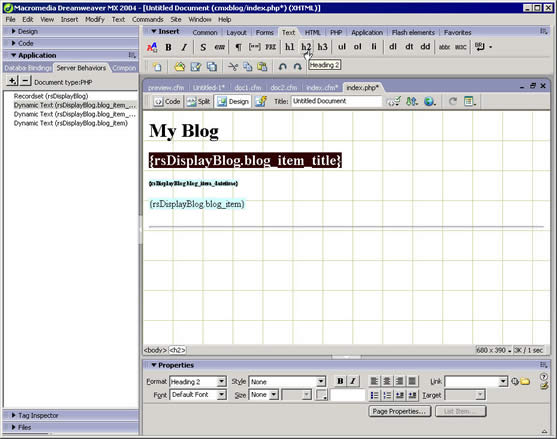Screen dimensions: 557x439
Task: Click the Acronym icon in Insert bar
Action: click(461, 47)
